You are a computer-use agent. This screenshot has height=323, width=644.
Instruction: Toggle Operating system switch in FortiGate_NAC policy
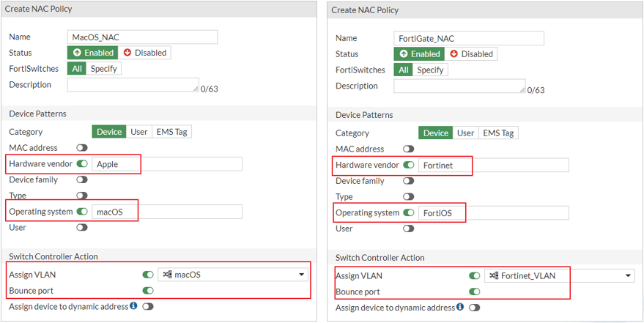pos(409,212)
